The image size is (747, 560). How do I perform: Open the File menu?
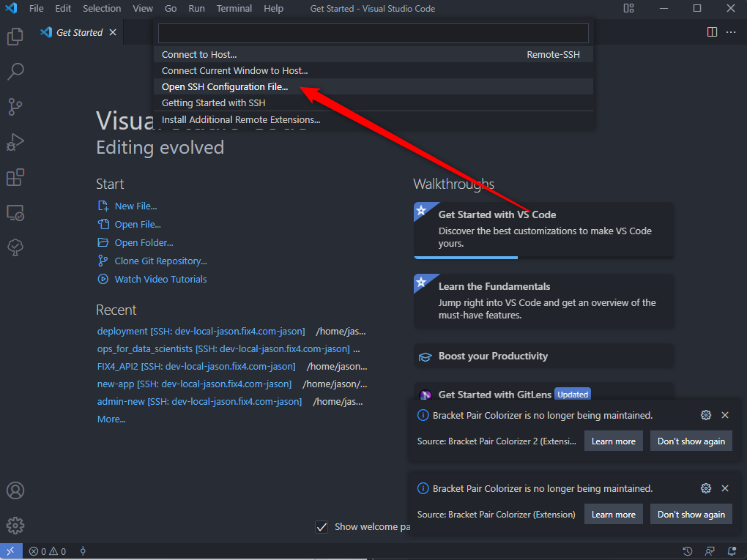click(36, 9)
